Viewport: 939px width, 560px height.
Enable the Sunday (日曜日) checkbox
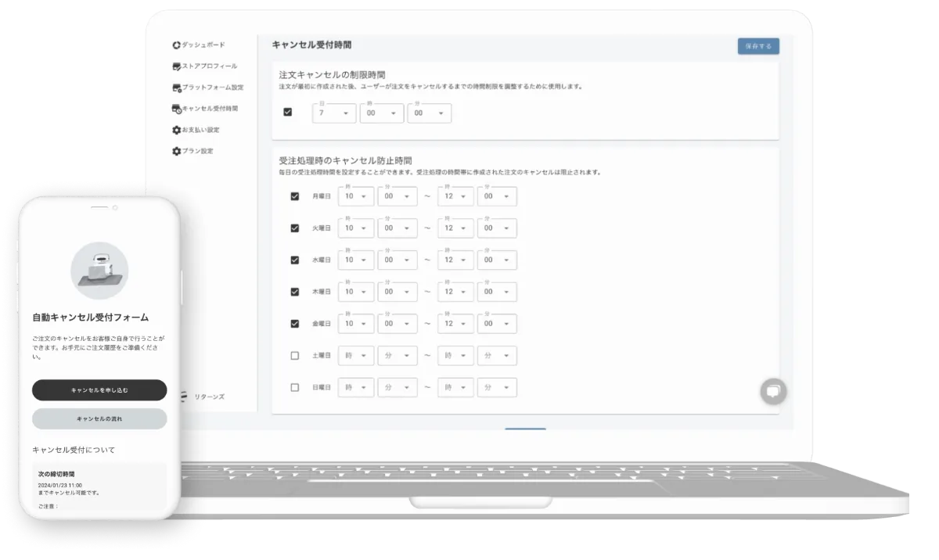coord(294,387)
